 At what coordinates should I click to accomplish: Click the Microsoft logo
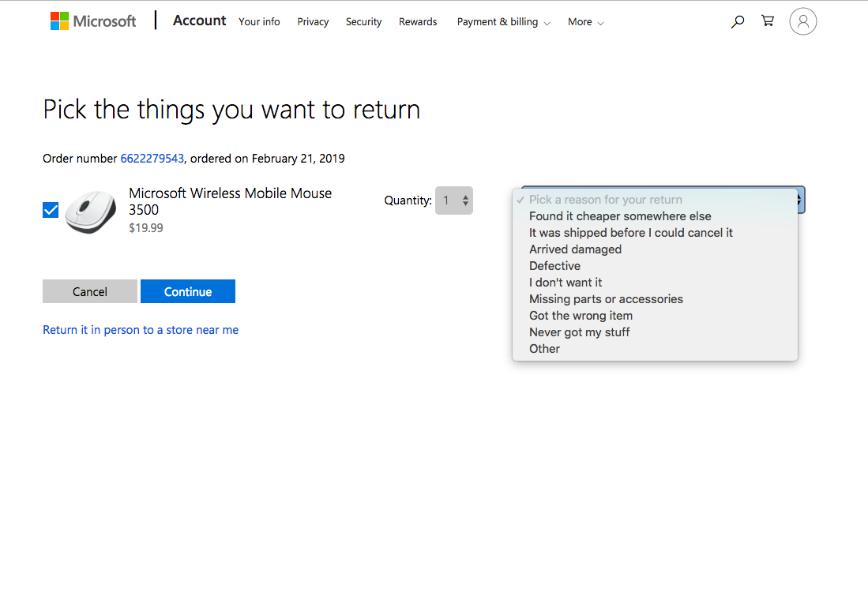pos(93,21)
